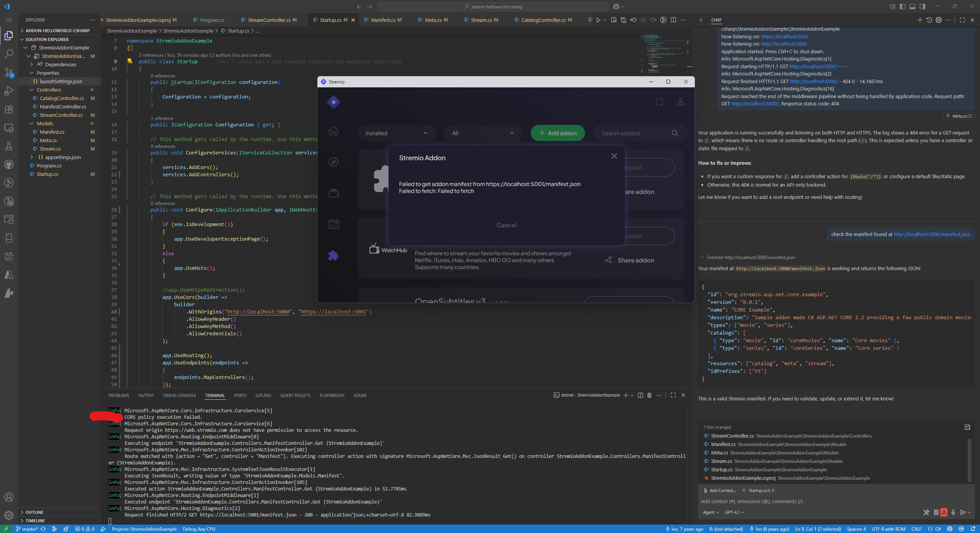Start voice chat with microphone icon
The width and height of the screenshot is (980, 533).
(953, 512)
